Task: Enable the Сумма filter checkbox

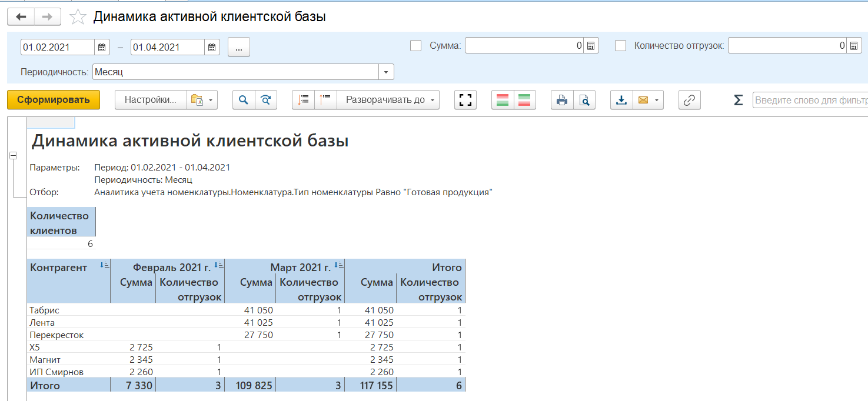Action: [415, 45]
